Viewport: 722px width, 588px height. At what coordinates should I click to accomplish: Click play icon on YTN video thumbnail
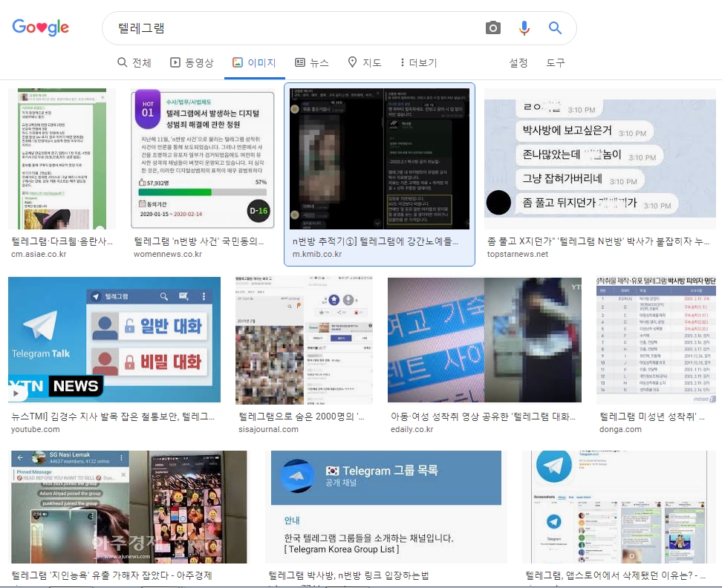coord(16,393)
